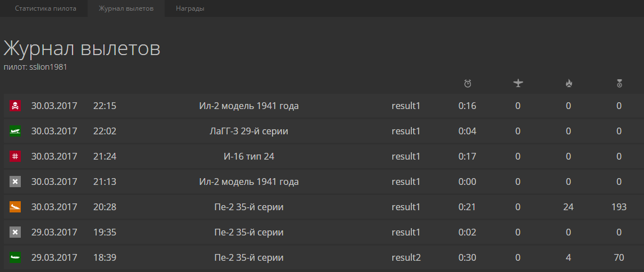Click the flame column header icon
644x272 pixels.
pyautogui.click(x=569, y=83)
